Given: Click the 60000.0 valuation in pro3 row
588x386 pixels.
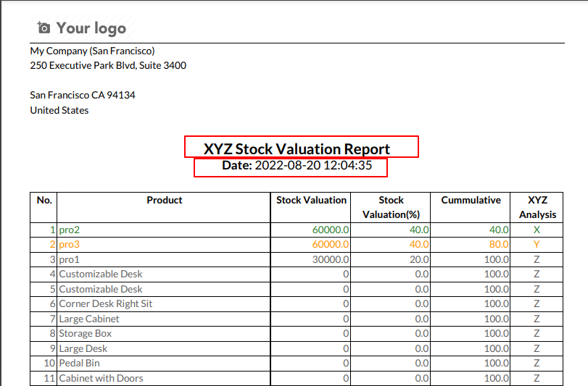Looking at the screenshot, I should coord(331,245).
